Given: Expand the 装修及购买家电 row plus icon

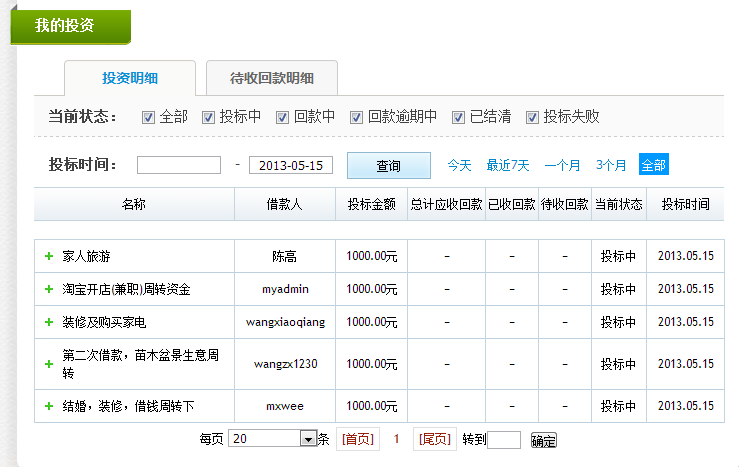Looking at the screenshot, I should click(x=49, y=322).
